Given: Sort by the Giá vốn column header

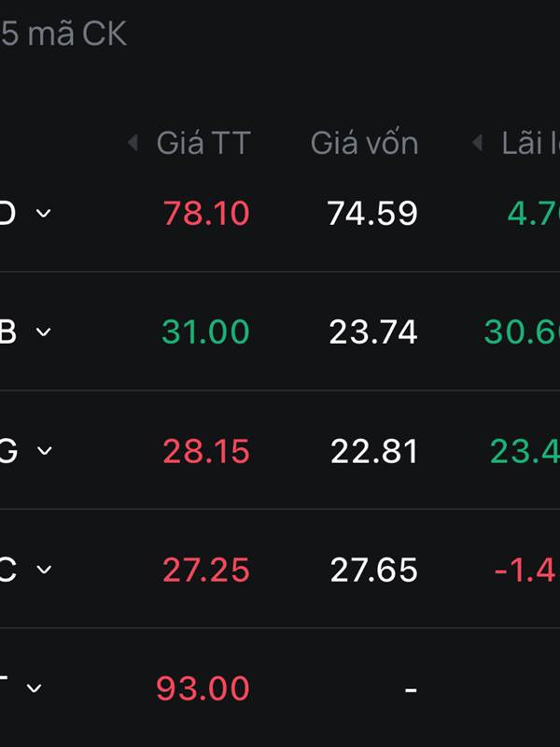Looking at the screenshot, I should (x=364, y=143).
